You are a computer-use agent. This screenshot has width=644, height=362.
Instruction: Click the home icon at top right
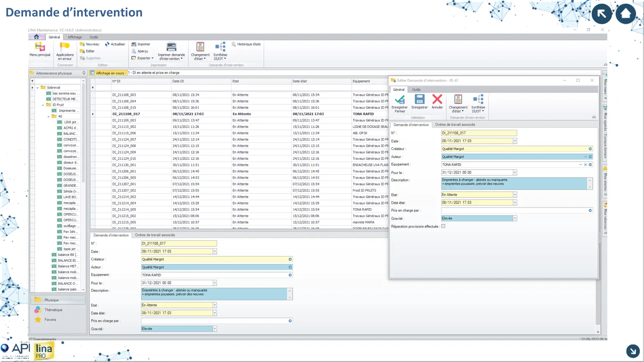[625, 14]
